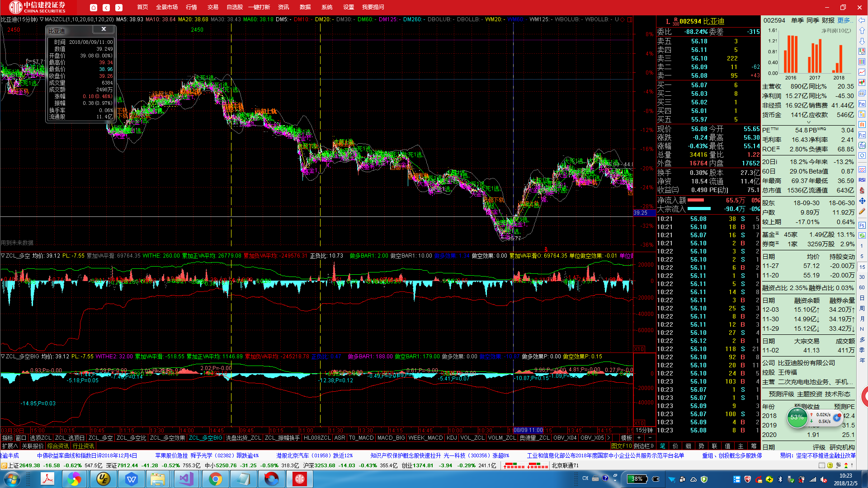Open the ▽ZCL_多空 indicator dropdown
Viewport: 868px width, 488px height.
pyautogui.click(x=3, y=256)
